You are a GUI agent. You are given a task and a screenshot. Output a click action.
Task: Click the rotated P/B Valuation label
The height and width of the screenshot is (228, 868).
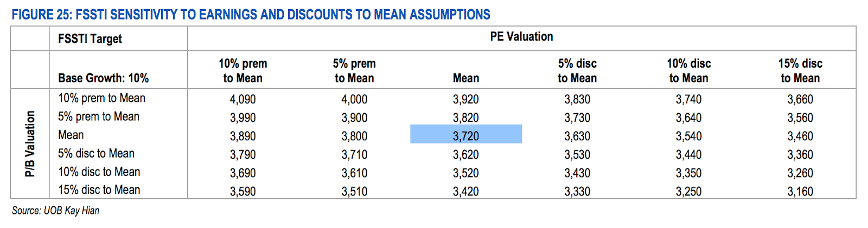[30, 144]
